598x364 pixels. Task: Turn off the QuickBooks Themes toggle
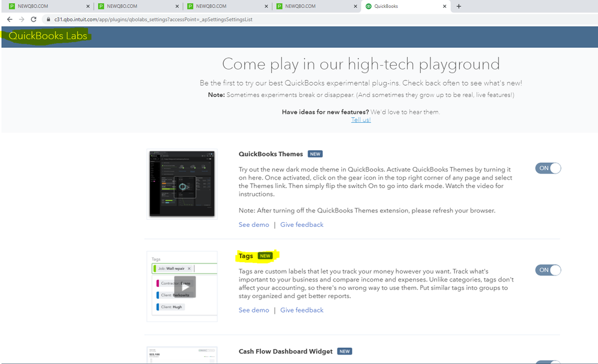click(548, 168)
